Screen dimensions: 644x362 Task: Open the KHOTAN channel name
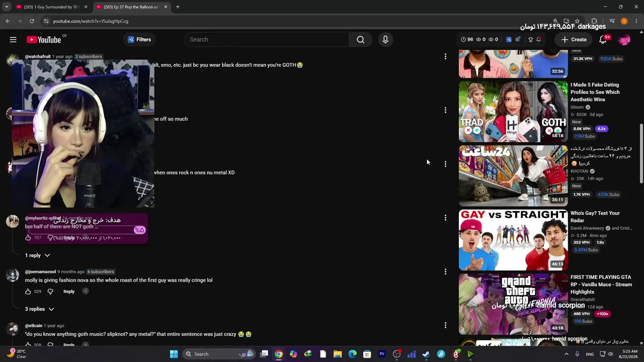579,171
